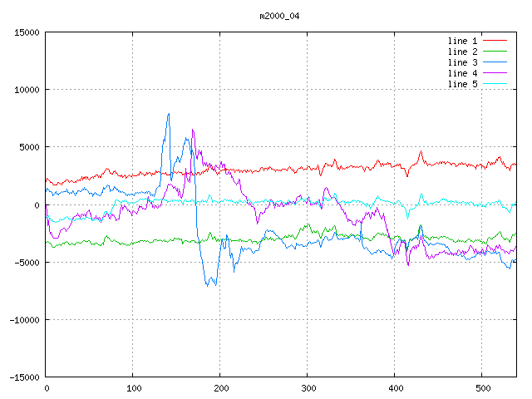Screen dimensions: 532x399
Task: Click the 300 x-axis tick label
Action: pyautogui.click(x=308, y=388)
